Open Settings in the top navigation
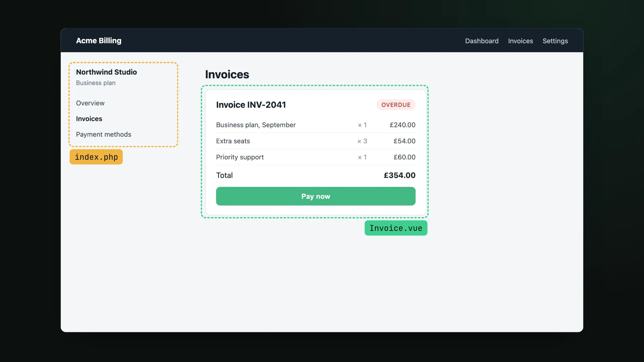 pos(555,41)
